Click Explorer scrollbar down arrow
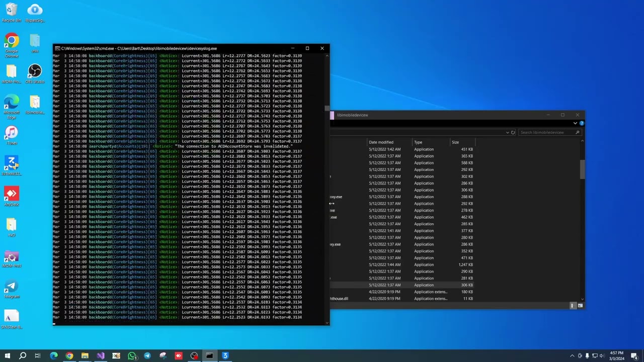This screenshot has width=644, height=362. click(583, 299)
